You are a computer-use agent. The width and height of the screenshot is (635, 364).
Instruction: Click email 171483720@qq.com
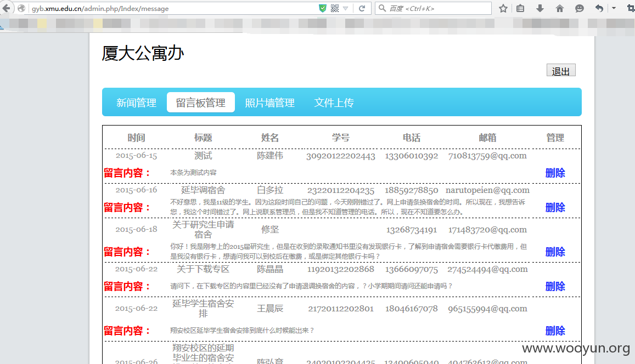coord(487,230)
